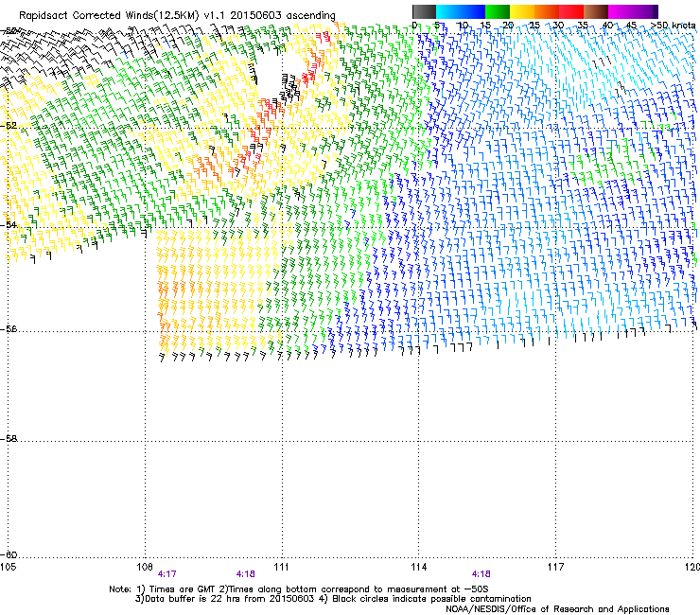Click the green 15-20 knots legend swatch
This screenshot has height=615, width=700.
(x=498, y=11)
